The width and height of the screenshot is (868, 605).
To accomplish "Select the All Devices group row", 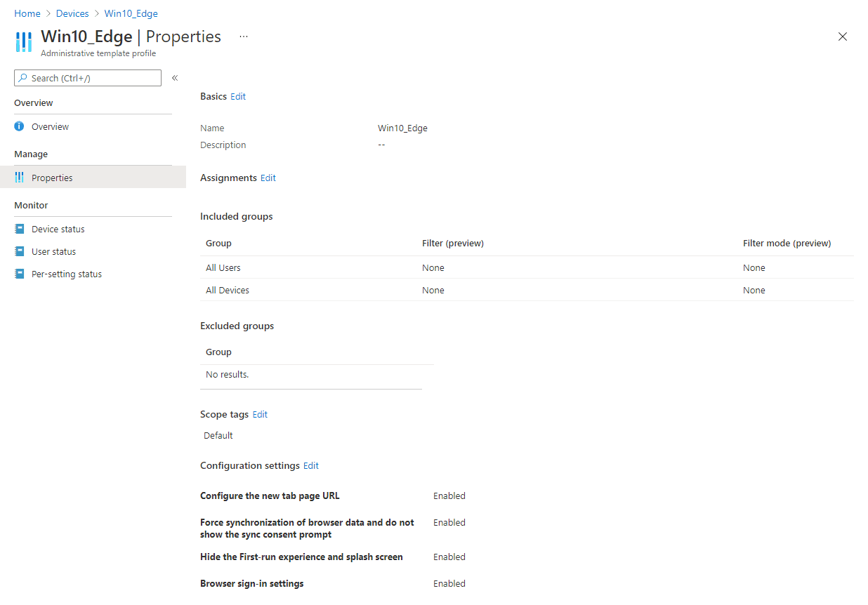I will pos(227,290).
